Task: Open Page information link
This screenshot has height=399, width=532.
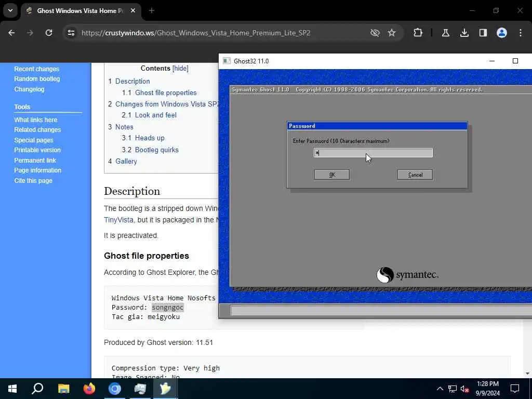Action: pos(37,170)
